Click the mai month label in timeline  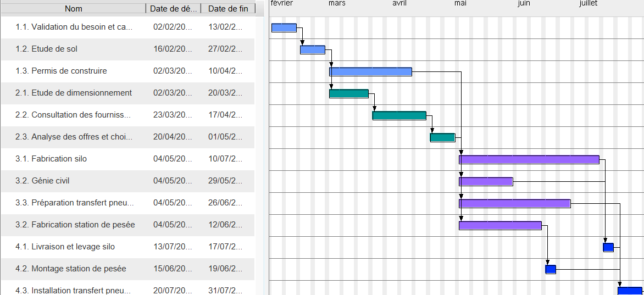point(460,3)
